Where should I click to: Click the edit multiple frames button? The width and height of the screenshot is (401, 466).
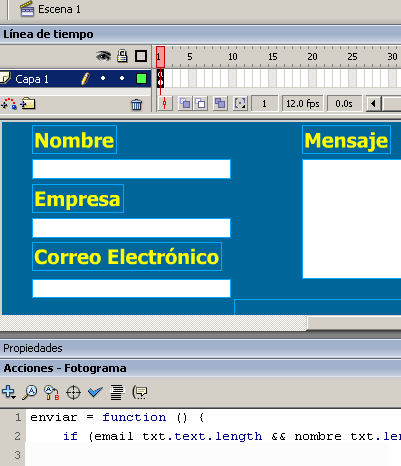(x=220, y=104)
